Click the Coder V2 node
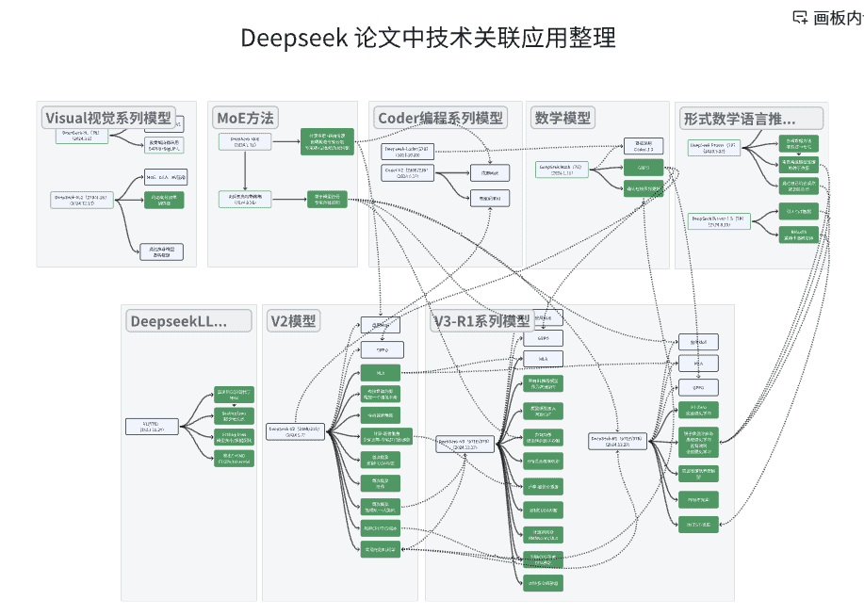Viewport: 864px width, 616px height. point(407,172)
